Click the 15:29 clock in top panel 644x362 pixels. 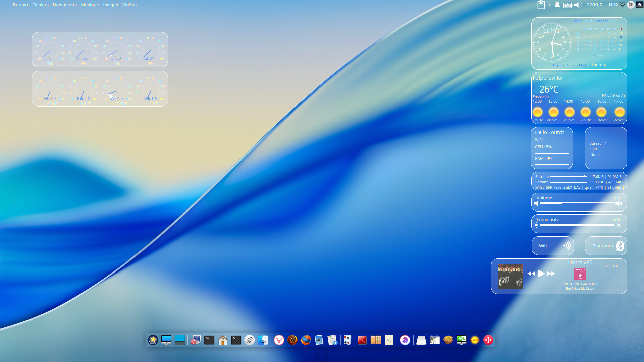click(613, 5)
